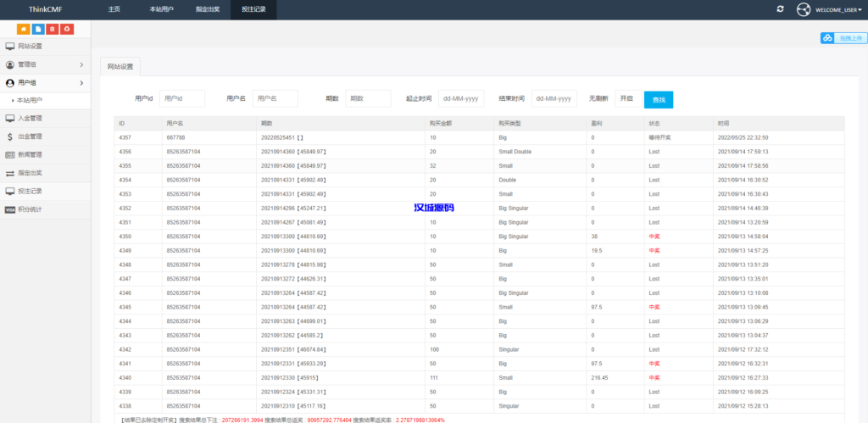Viewport: 868px width, 423px height.
Task: Click the 起止时间 date input field
Action: 460,99
